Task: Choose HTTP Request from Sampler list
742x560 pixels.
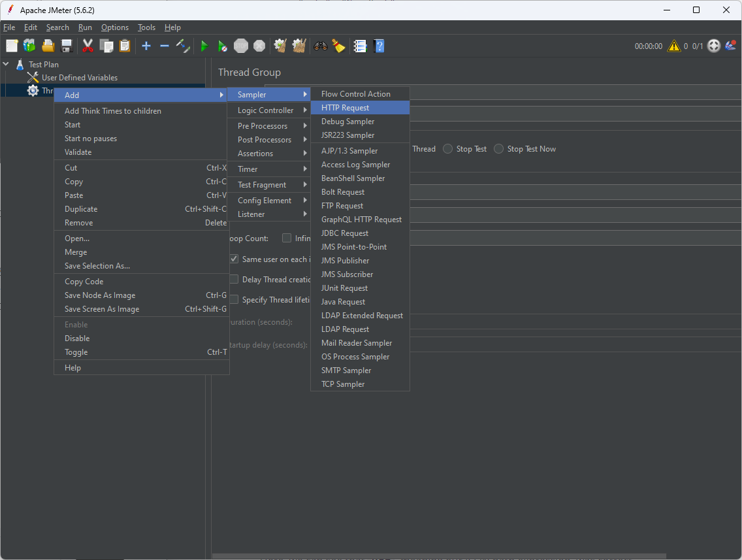Action: (360, 107)
